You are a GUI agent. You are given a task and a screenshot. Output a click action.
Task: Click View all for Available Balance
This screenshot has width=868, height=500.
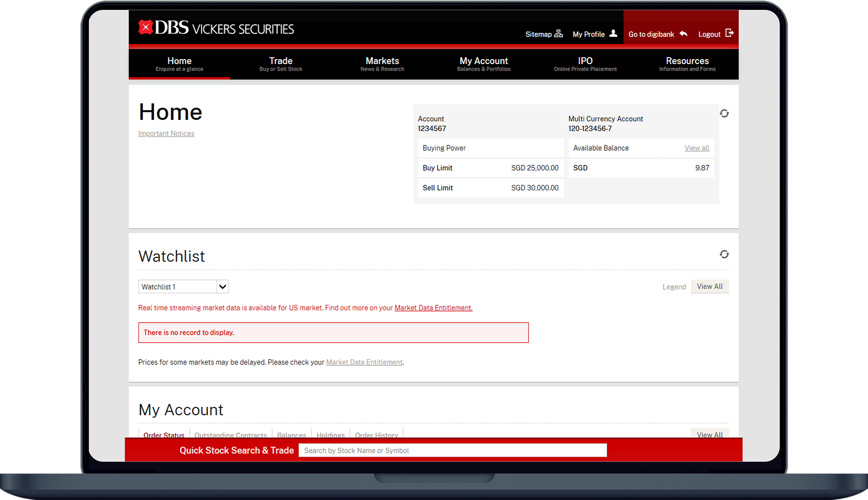pyautogui.click(x=696, y=148)
